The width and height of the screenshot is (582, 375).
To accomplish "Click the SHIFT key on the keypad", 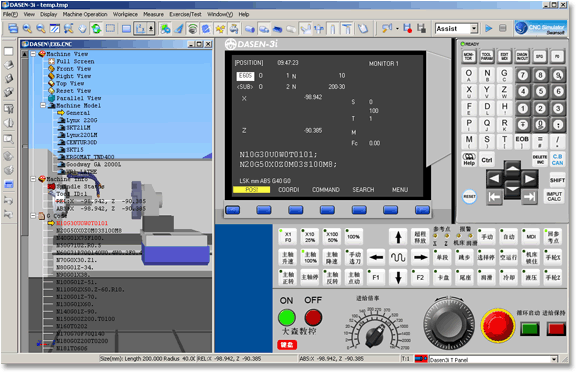I will point(557,180).
